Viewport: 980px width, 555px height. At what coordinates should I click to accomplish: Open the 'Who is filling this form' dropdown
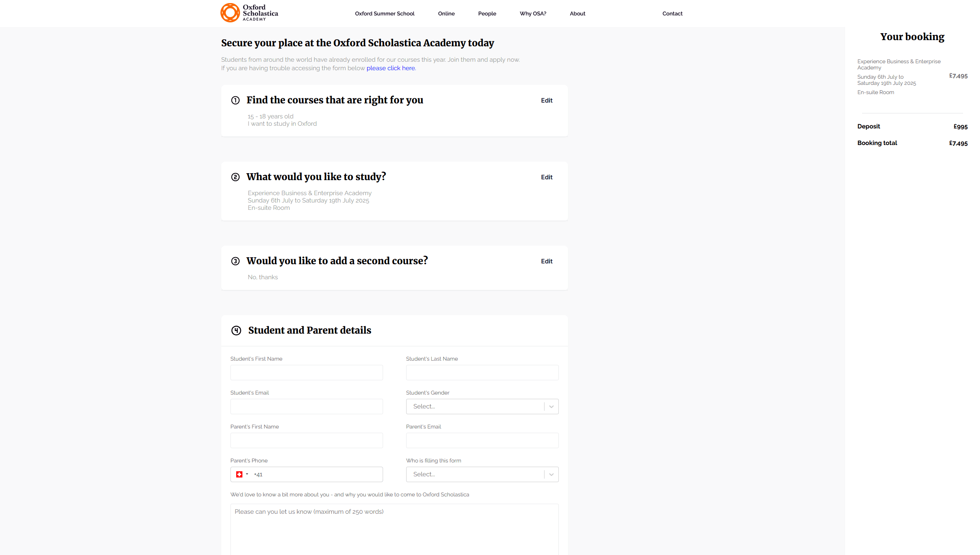[x=482, y=474]
